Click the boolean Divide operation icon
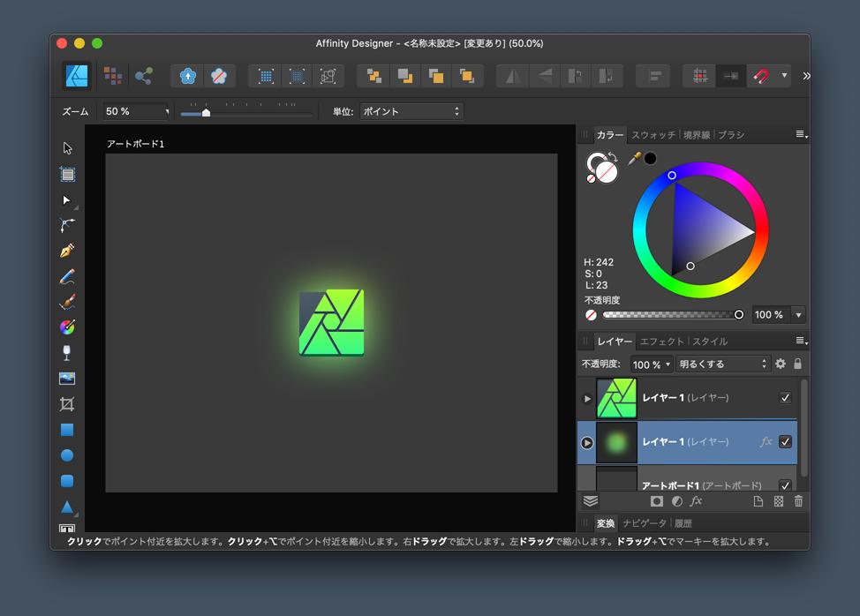Viewport: 860px width, 616px height. pos(467,76)
